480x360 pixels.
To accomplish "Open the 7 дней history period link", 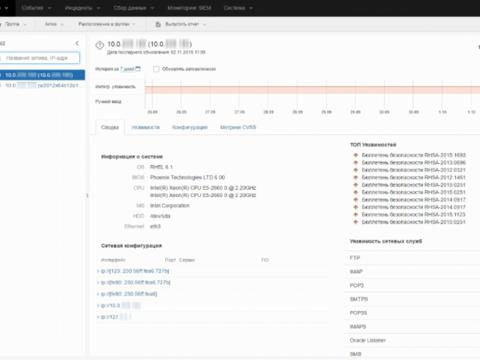I will tap(127, 69).
